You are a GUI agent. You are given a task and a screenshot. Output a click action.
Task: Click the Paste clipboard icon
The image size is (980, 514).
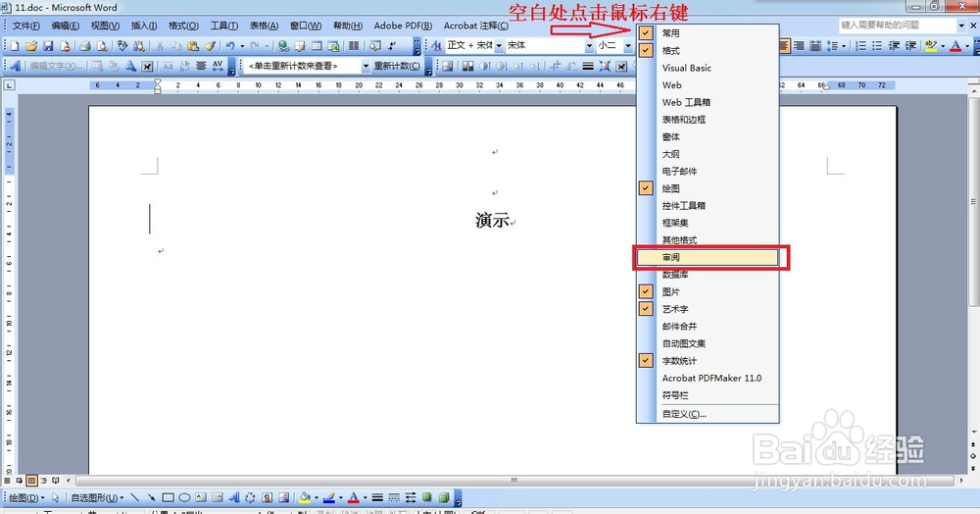193,46
